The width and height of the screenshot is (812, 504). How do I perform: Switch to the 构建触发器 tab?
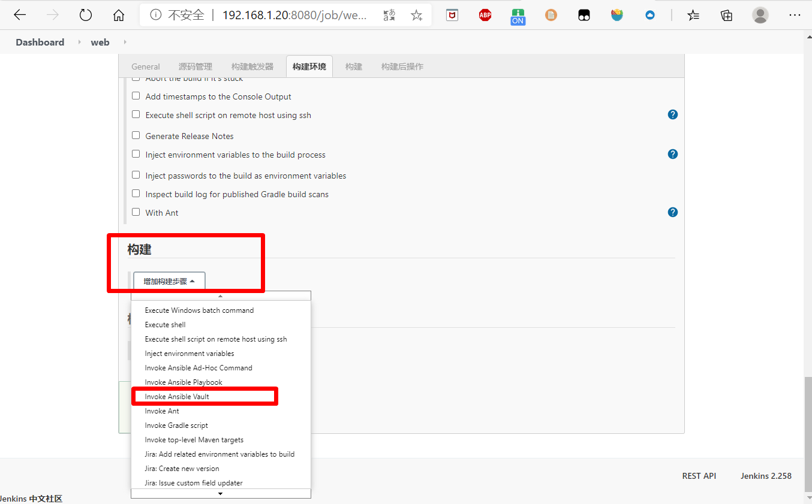(x=252, y=67)
